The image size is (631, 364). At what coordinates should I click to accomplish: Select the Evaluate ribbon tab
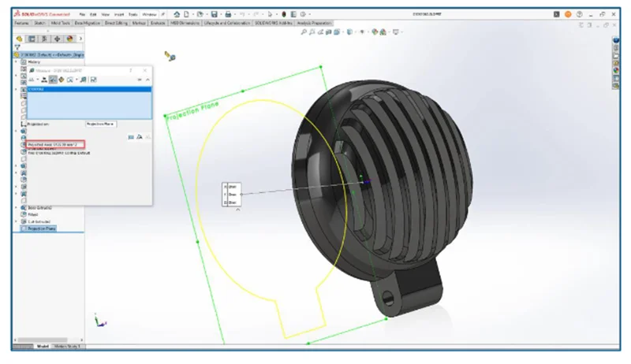point(155,24)
